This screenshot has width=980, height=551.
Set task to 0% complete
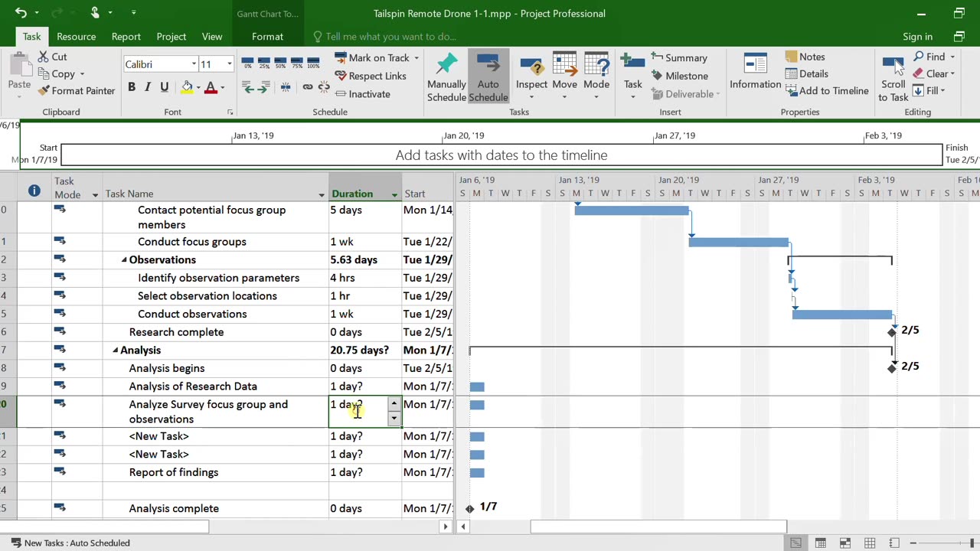coord(247,63)
